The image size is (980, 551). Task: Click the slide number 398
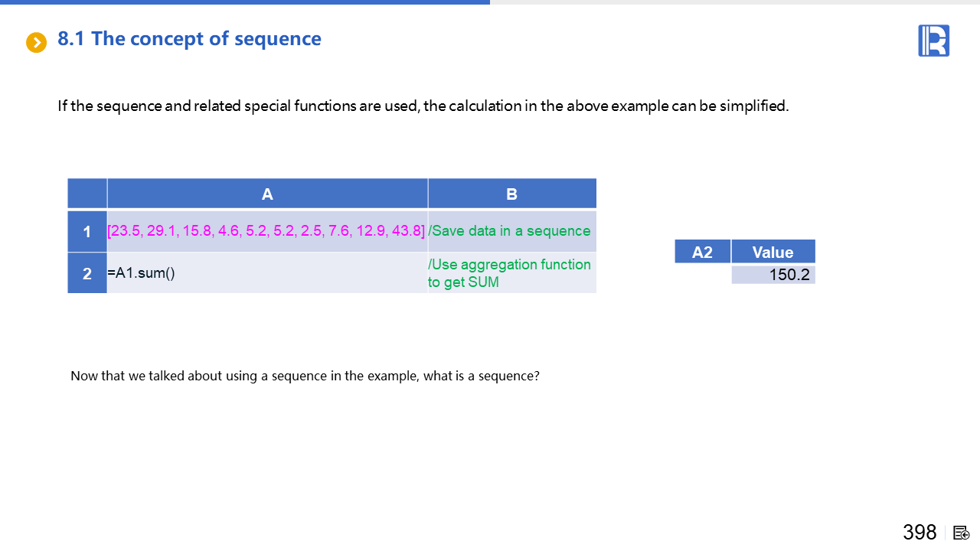click(920, 532)
